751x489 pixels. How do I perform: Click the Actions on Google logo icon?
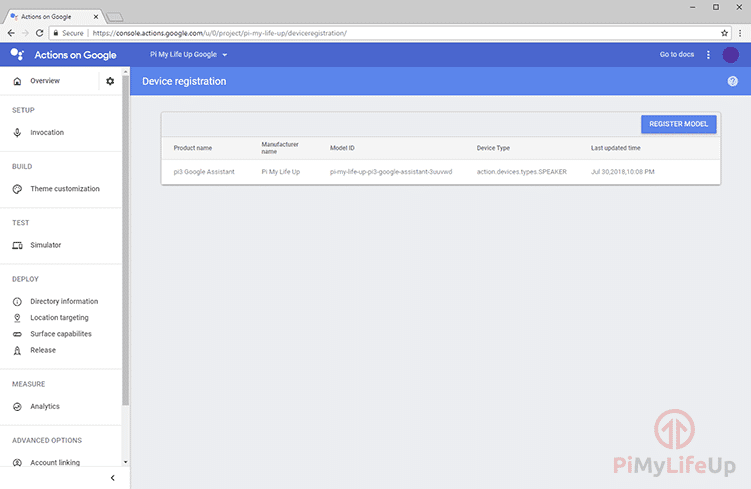tap(17, 54)
